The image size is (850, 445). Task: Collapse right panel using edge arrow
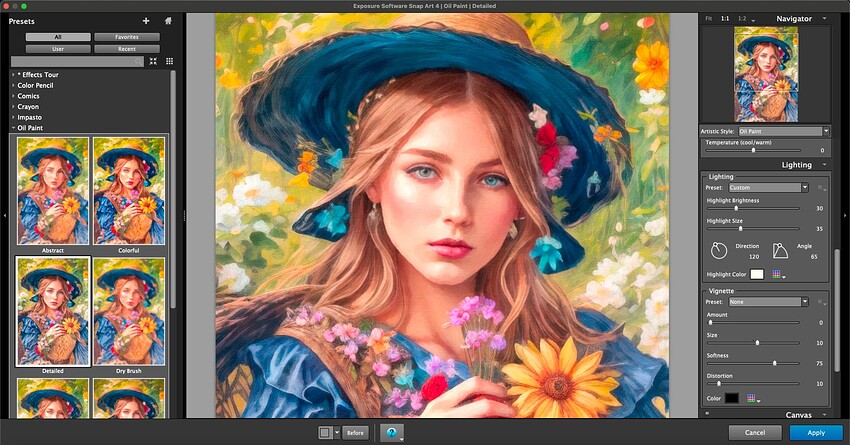coord(845,215)
